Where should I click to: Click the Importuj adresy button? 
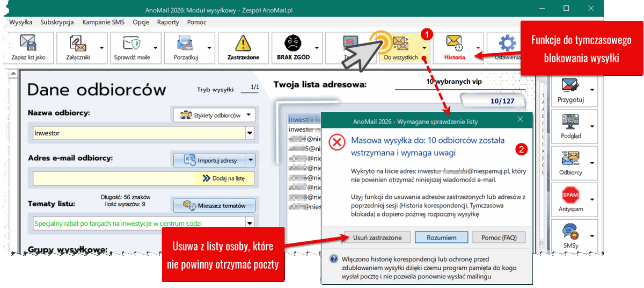(209, 160)
